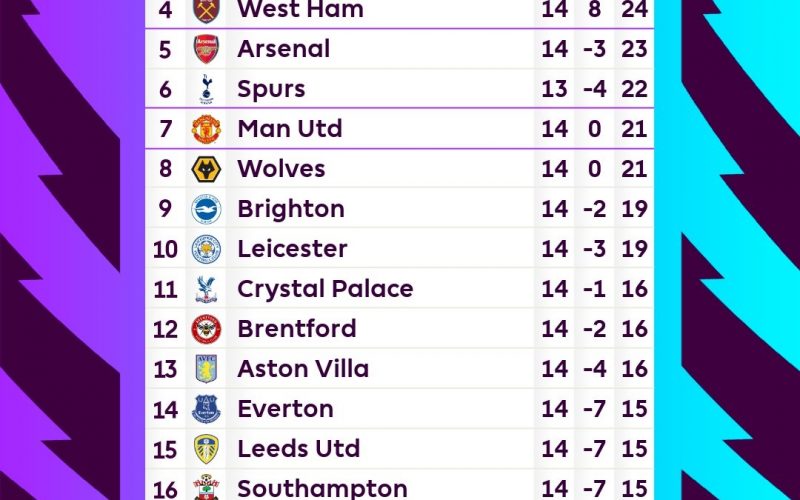Click the West Ham club crest
This screenshot has width=800, height=500.
coord(206,11)
